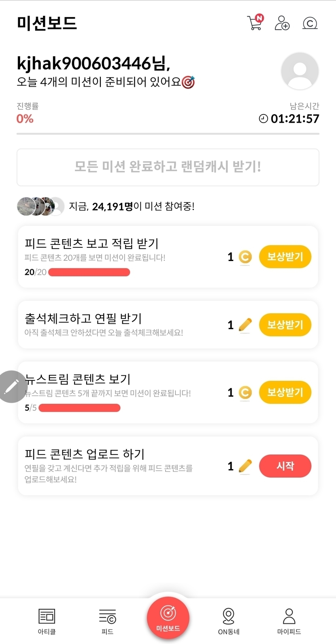Click the pencil icon in upload mission
Image resolution: width=336 pixels, height=644 pixels.
(x=245, y=466)
